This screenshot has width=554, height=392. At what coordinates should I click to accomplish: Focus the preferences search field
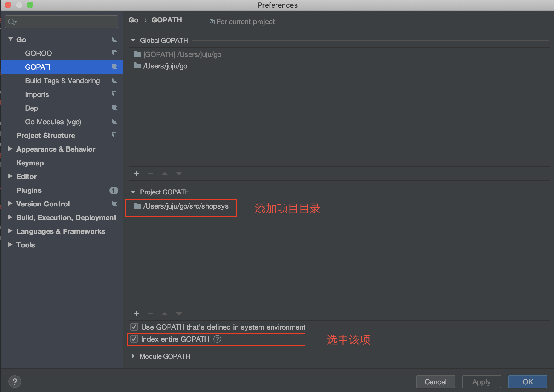[x=66, y=22]
